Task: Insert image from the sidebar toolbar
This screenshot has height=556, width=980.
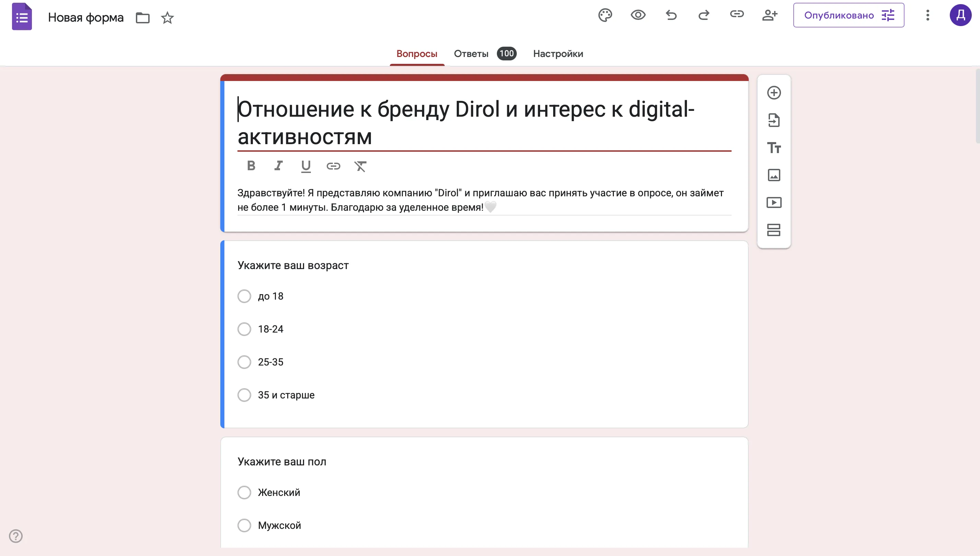Action: (774, 175)
